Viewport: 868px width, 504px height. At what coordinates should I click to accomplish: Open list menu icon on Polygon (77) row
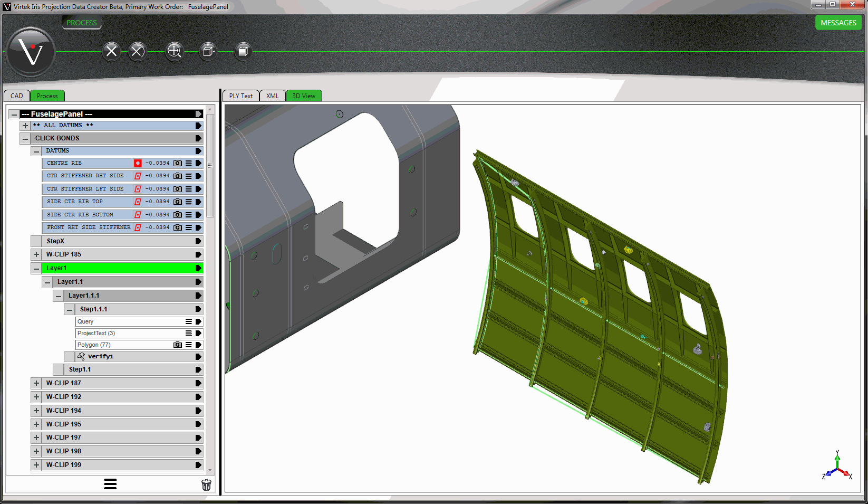189,345
